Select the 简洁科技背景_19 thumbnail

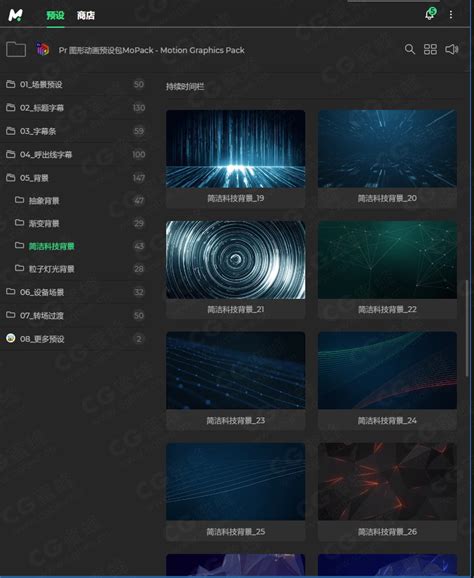(x=236, y=149)
